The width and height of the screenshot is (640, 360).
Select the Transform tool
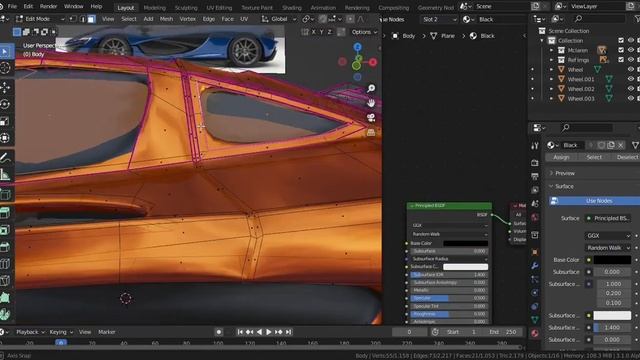(x=5, y=138)
